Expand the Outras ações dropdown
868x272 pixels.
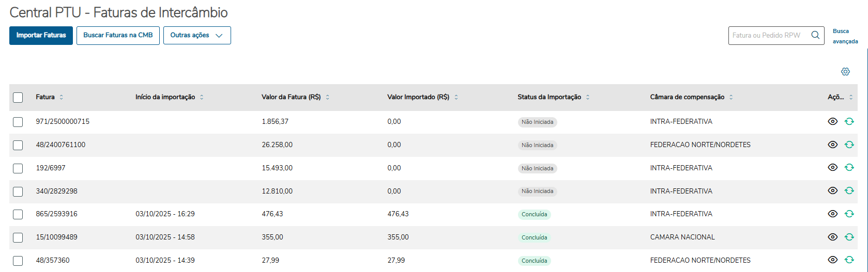coord(197,36)
